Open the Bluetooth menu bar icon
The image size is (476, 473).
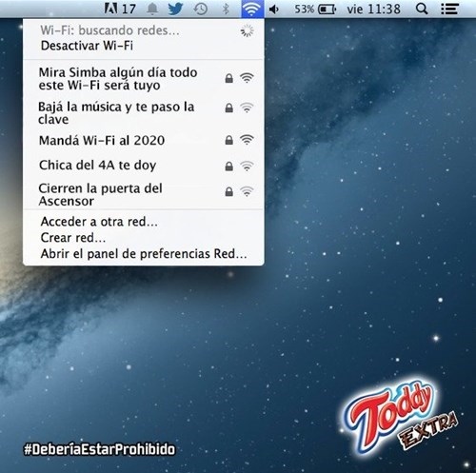pos(226,9)
